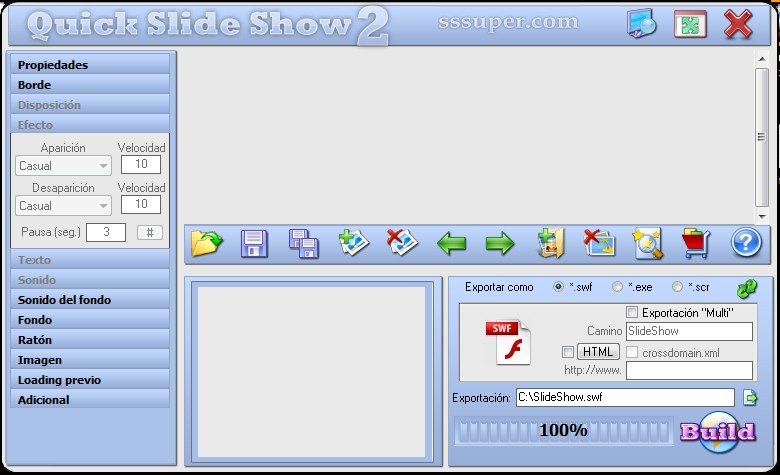Viewport: 780px width, 475px height.
Task: Open help with the blue question mark icon
Action: coord(746,243)
